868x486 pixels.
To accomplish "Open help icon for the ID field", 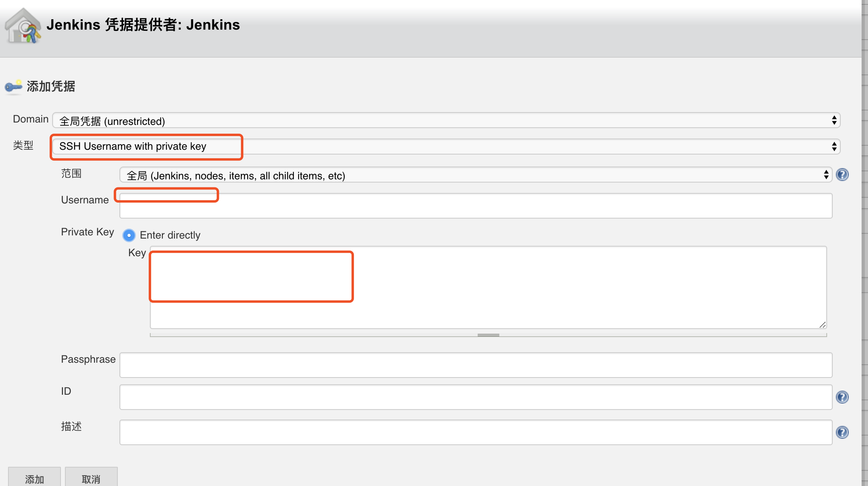I will [x=842, y=397].
